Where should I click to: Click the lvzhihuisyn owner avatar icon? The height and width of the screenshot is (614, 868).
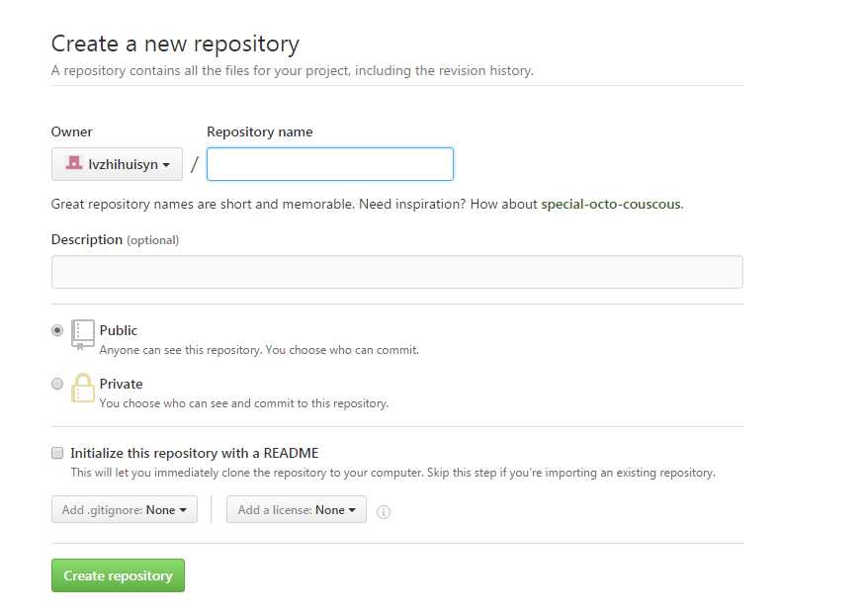[73, 163]
